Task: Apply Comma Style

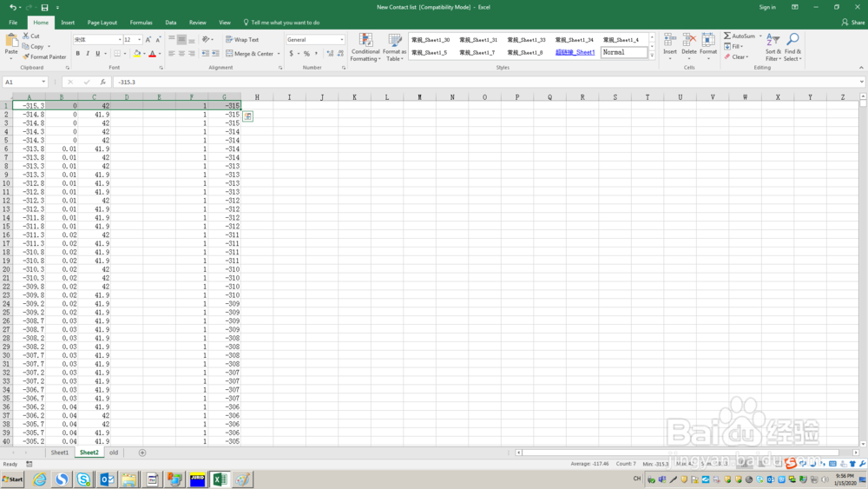Action: click(x=316, y=54)
